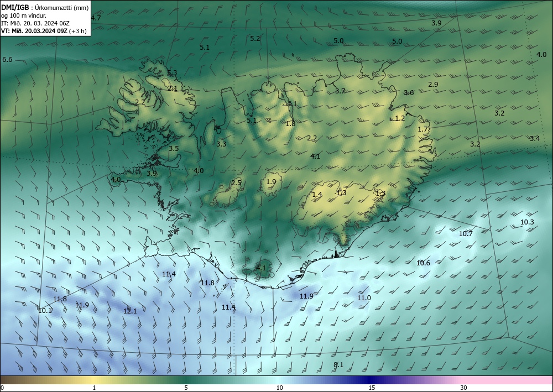Click the 5.3 value over the Westfjords
The width and height of the screenshot is (553, 392).
point(172,73)
